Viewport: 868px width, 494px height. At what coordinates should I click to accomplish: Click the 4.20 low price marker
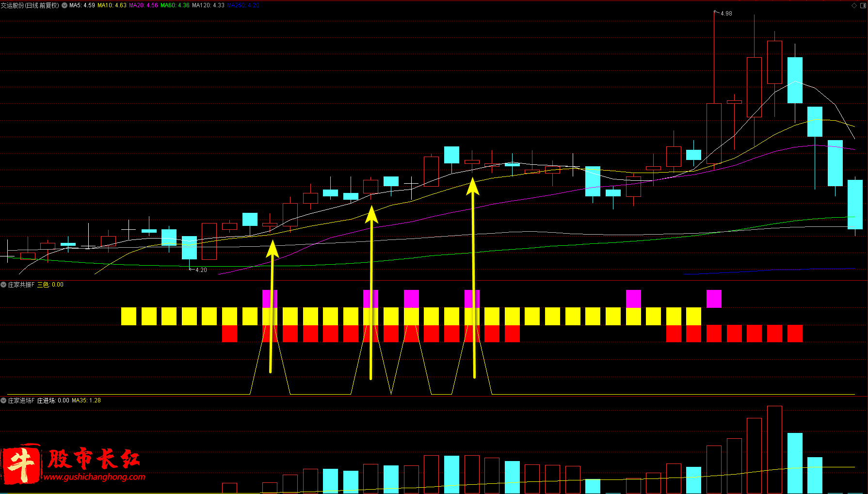tap(201, 270)
